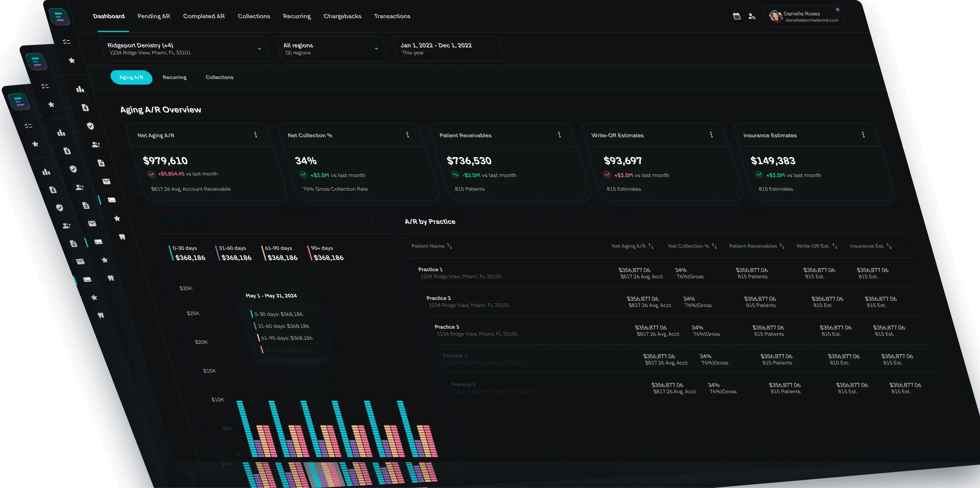The height and width of the screenshot is (488, 980).
Task: Switch to the Completed AR tab
Action: coord(204,16)
